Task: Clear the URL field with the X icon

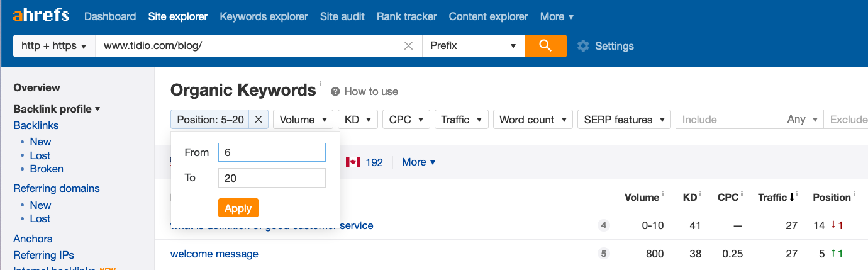Action: (x=409, y=46)
